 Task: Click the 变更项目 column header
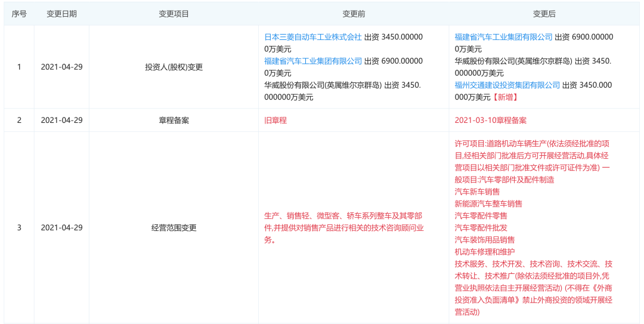[174, 14]
